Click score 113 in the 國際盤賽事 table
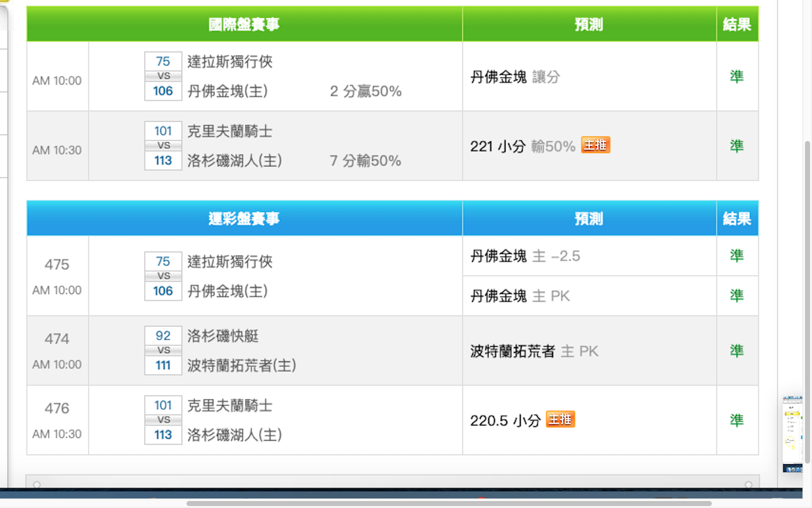This screenshot has width=812, height=508. click(163, 161)
